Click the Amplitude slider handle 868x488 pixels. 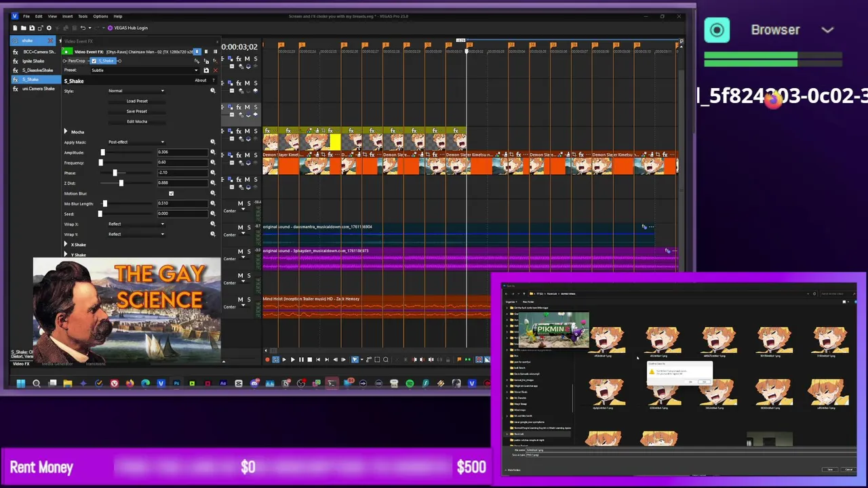(x=103, y=152)
